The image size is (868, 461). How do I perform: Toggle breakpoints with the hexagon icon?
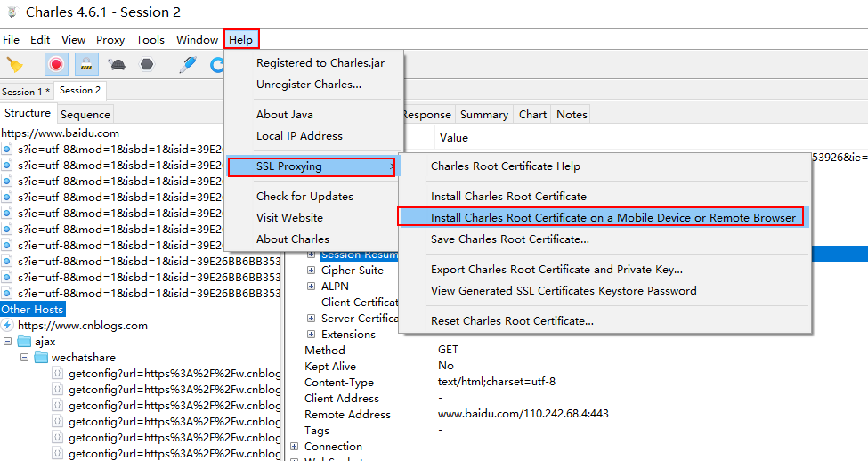tap(147, 65)
